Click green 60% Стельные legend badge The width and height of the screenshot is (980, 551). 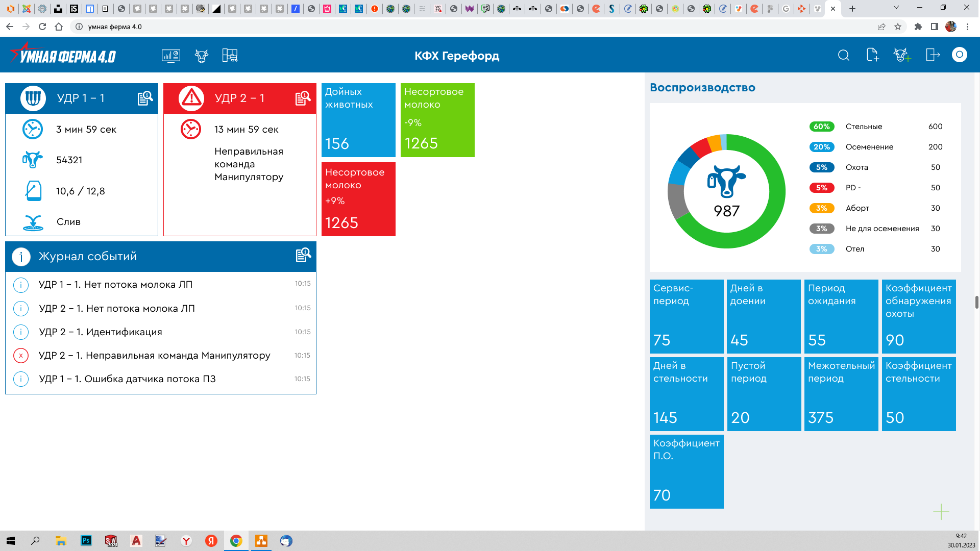point(821,127)
